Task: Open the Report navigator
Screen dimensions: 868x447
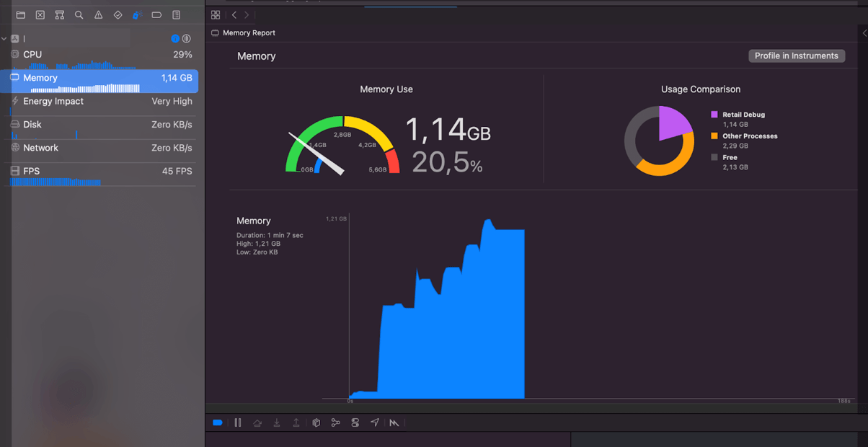Action: tap(176, 14)
